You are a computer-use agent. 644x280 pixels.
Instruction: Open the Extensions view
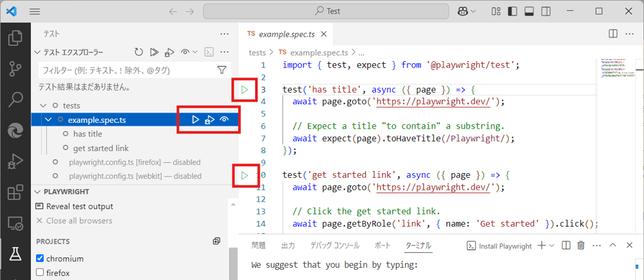15,192
